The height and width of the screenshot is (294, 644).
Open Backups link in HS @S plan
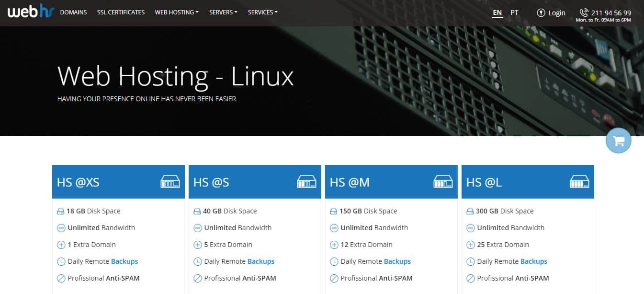click(261, 261)
